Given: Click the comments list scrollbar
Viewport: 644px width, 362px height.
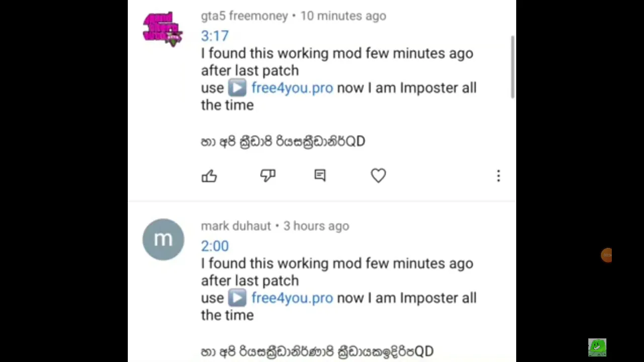Looking at the screenshot, I should click(513, 67).
